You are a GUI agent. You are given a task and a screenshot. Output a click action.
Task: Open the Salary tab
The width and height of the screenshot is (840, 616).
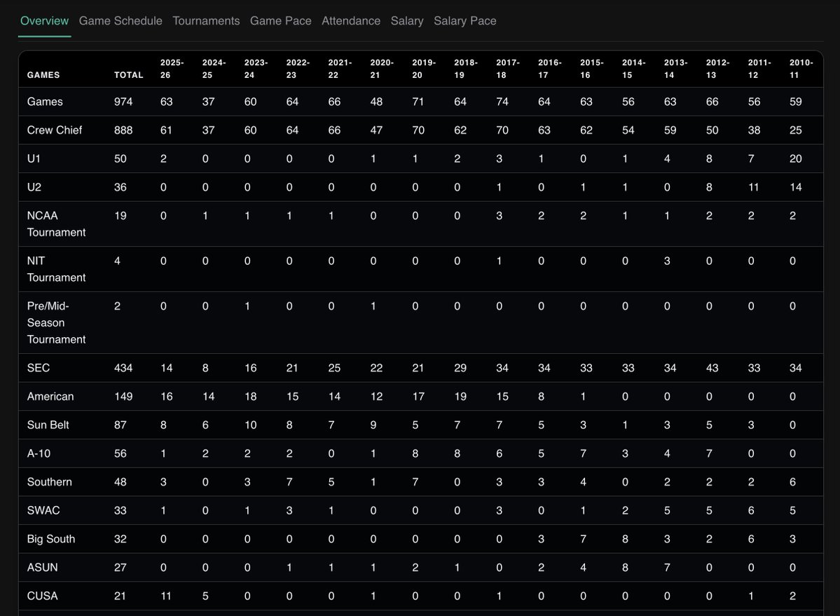coord(407,21)
